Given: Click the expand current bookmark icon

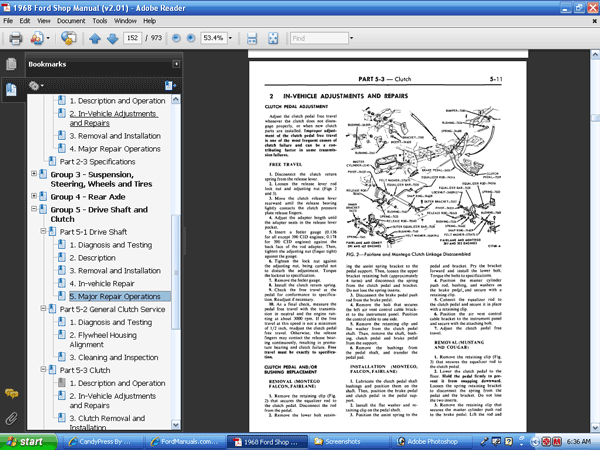Looking at the screenshot, I should (170, 86).
